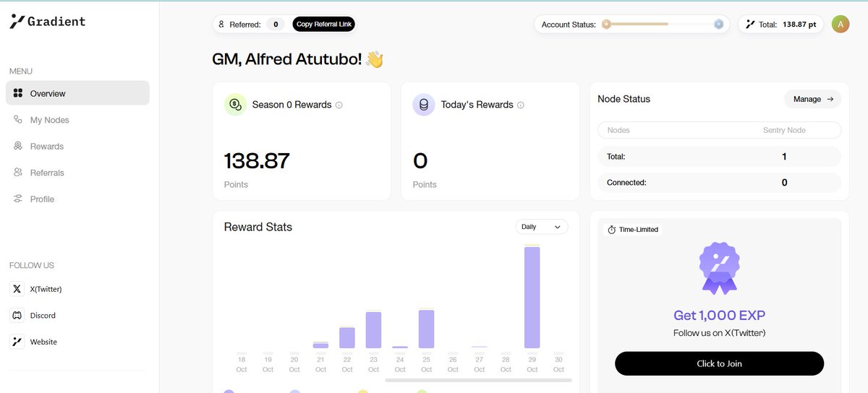Click the Account Status end level badge
The width and height of the screenshot is (868, 393).
[x=718, y=24]
